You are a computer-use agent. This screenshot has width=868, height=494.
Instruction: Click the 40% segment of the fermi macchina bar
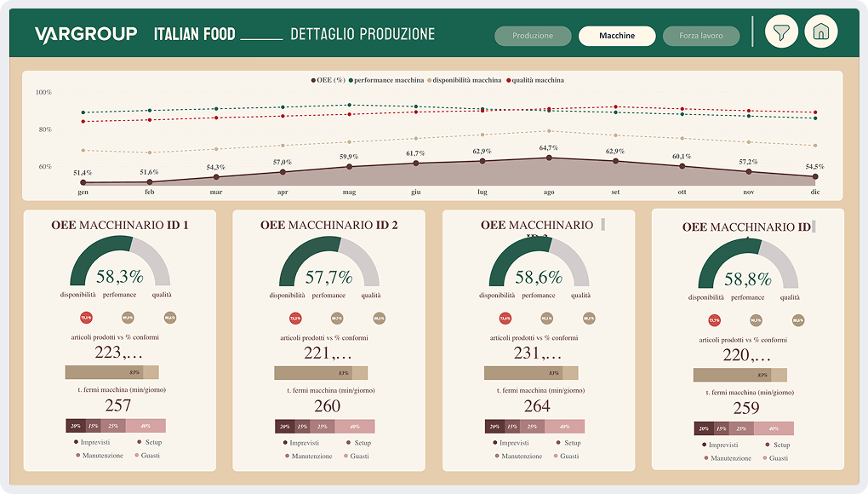point(146,426)
